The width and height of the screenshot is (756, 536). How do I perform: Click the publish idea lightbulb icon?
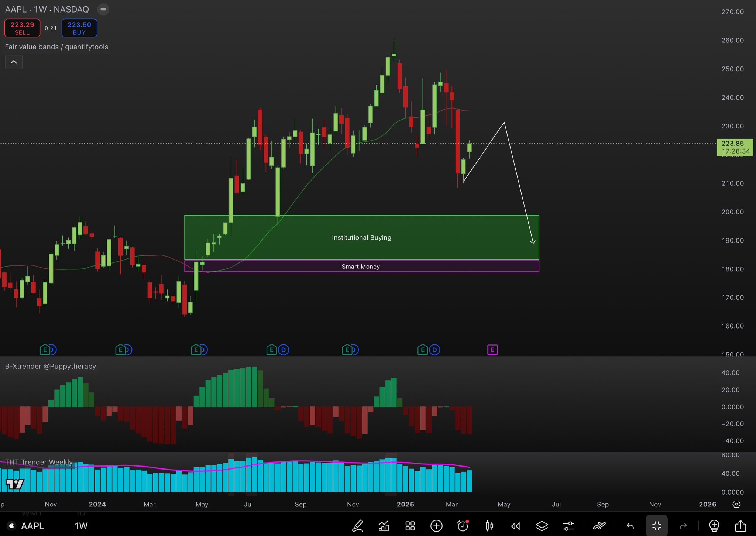pyautogui.click(x=714, y=526)
